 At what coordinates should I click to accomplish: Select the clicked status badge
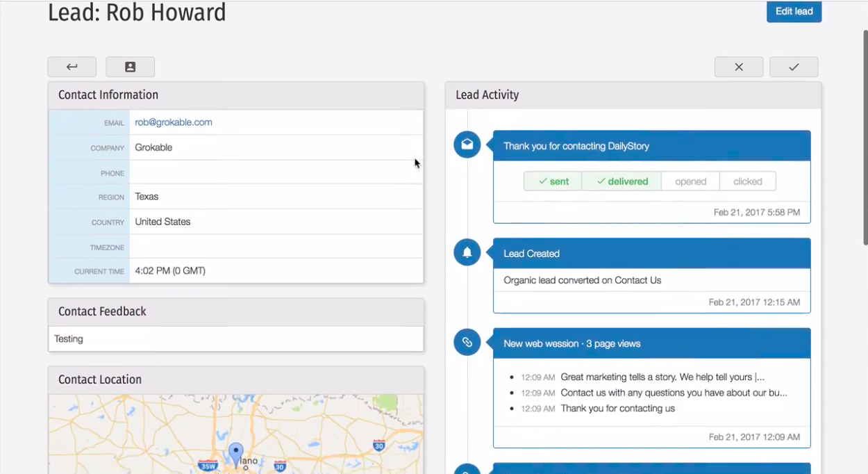tap(748, 181)
